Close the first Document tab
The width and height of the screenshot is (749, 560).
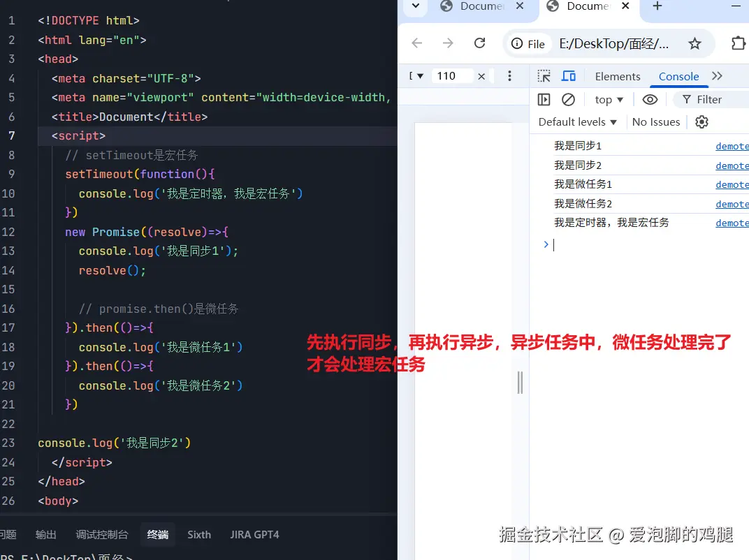click(x=520, y=6)
